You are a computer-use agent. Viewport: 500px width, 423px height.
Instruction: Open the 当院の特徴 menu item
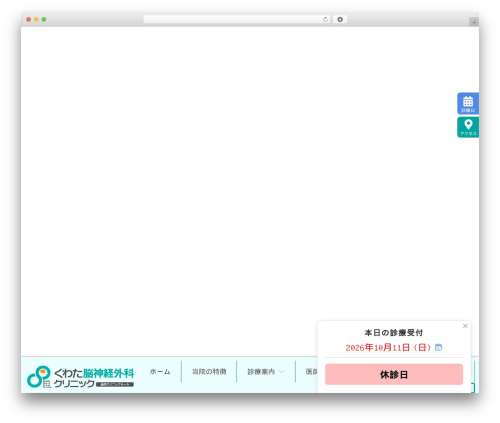click(x=209, y=371)
